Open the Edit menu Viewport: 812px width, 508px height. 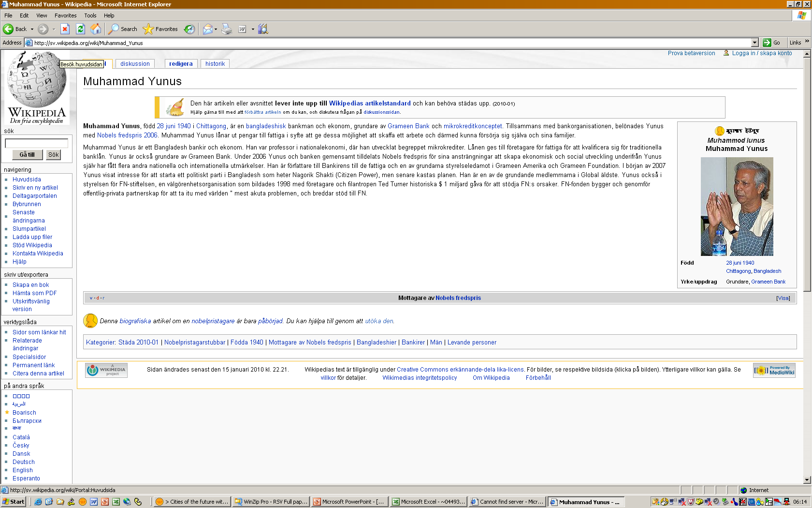tap(24, 15)
